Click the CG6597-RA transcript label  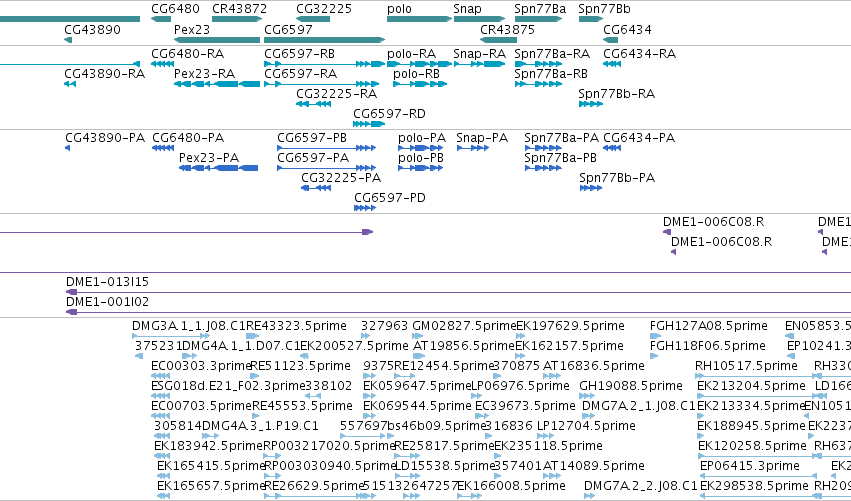click(301, 73)
